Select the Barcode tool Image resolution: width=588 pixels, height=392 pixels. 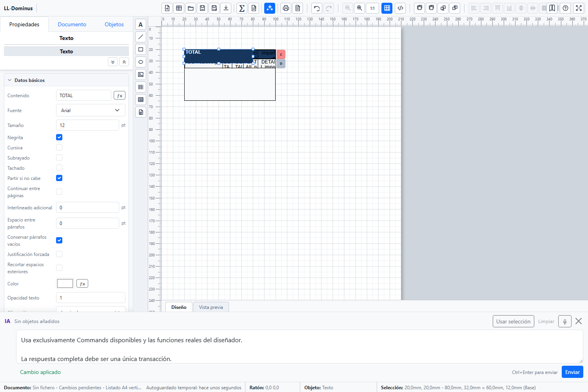coord(141,87)
